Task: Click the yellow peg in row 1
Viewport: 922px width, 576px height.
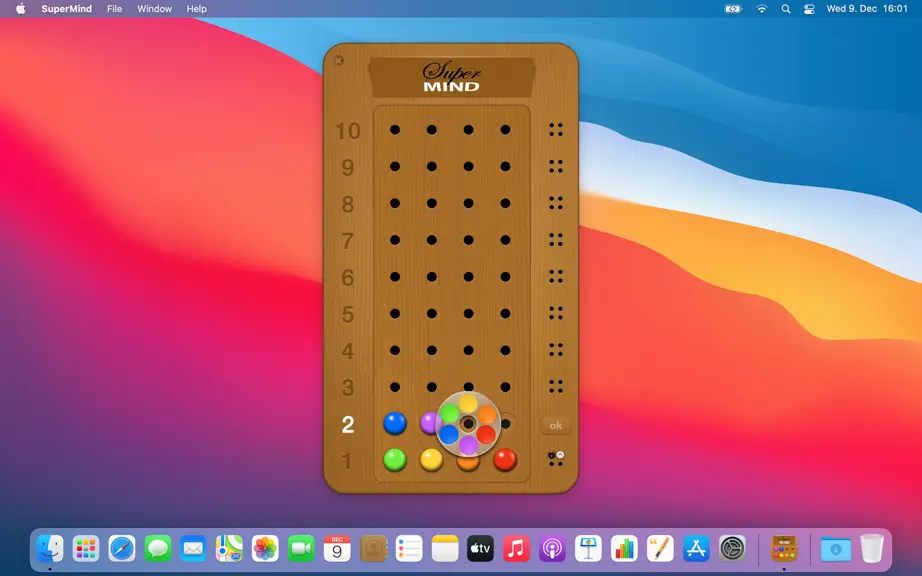Action: tap(432, 460)
